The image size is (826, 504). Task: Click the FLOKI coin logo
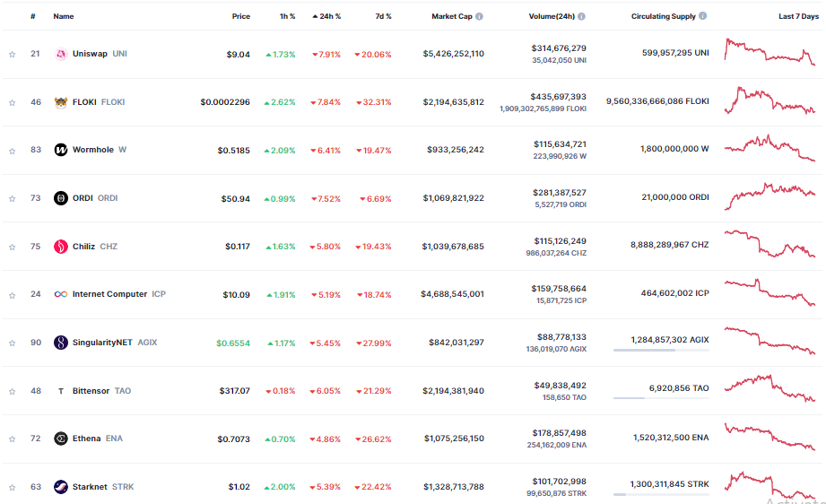pos(61,102)
